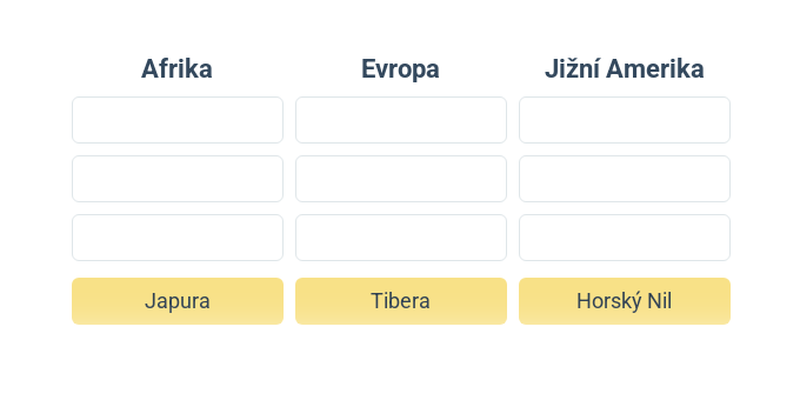This screenshot has height=400, width=800.
Task: Click the bottom empty slot under Afrika
Action: pos(178,237)
